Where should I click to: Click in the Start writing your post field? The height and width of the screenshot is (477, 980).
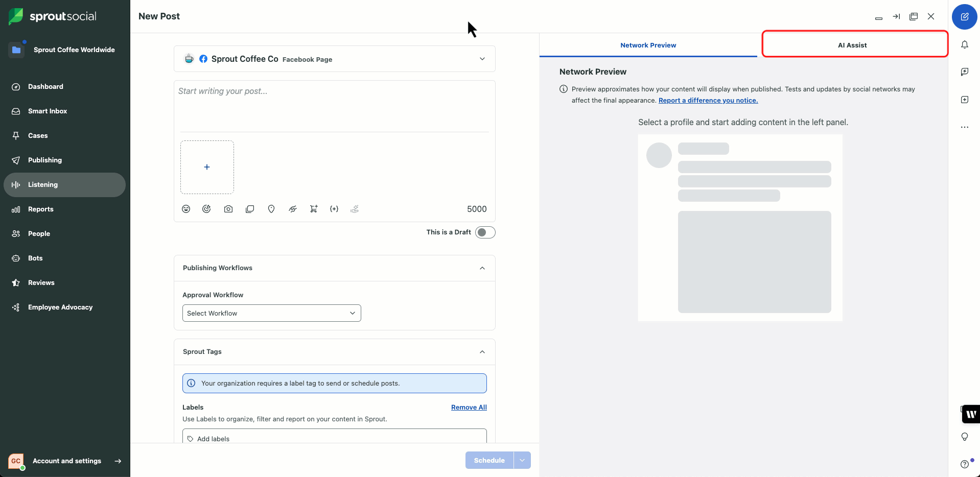pyautogui.click(x=335, y=105)
